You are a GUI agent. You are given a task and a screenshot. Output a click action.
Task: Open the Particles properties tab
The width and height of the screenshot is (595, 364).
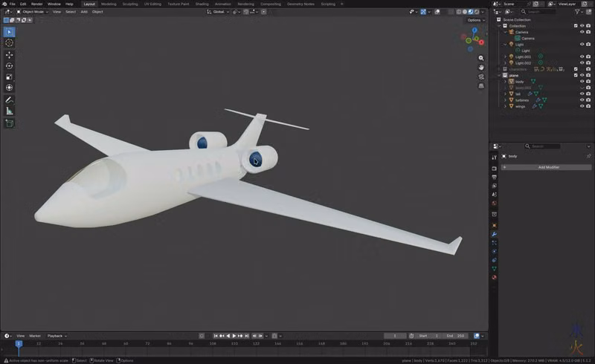tap(494, 243)
